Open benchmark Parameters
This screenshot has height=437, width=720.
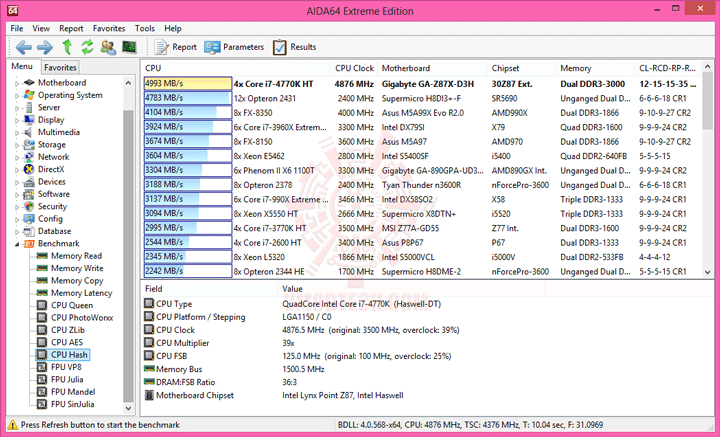[x=234, y=47]
